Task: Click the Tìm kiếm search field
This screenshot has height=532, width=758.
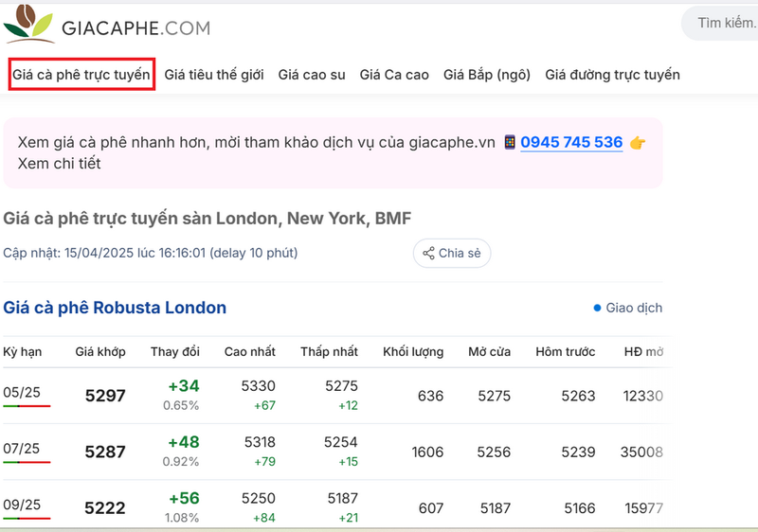Action: pos(720,23)
